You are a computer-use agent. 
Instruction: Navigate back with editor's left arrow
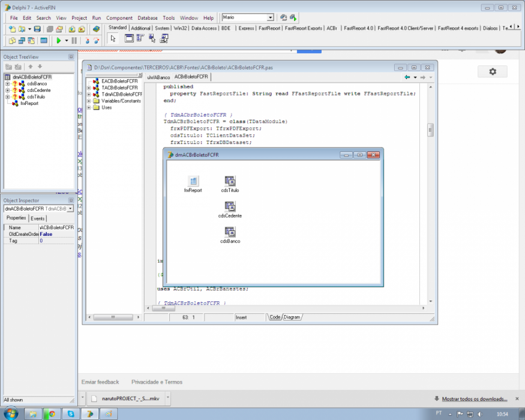click(x=407, y=77)
